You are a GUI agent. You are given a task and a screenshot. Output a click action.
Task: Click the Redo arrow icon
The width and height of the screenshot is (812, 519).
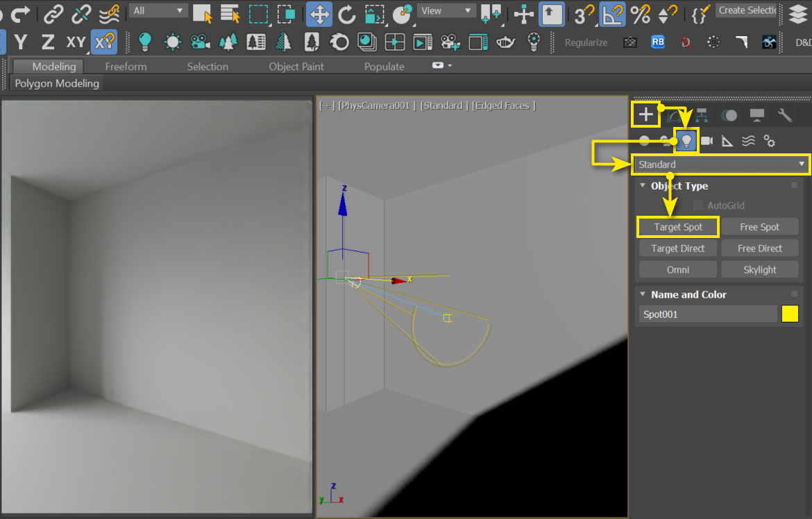pyautogui.click(x=21, y=14)
